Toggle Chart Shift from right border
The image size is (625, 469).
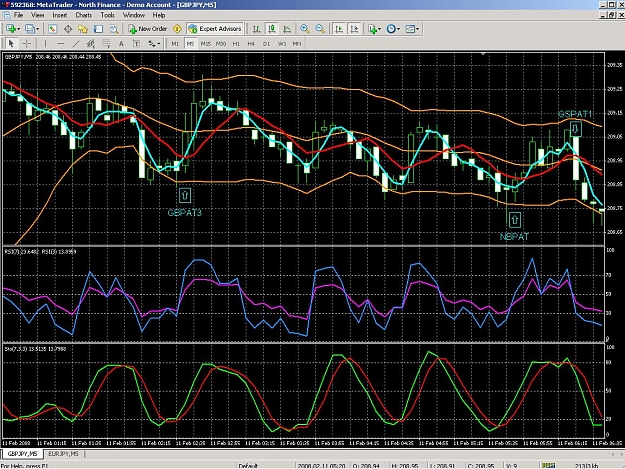pyautogui.click(x=354, y=29)
